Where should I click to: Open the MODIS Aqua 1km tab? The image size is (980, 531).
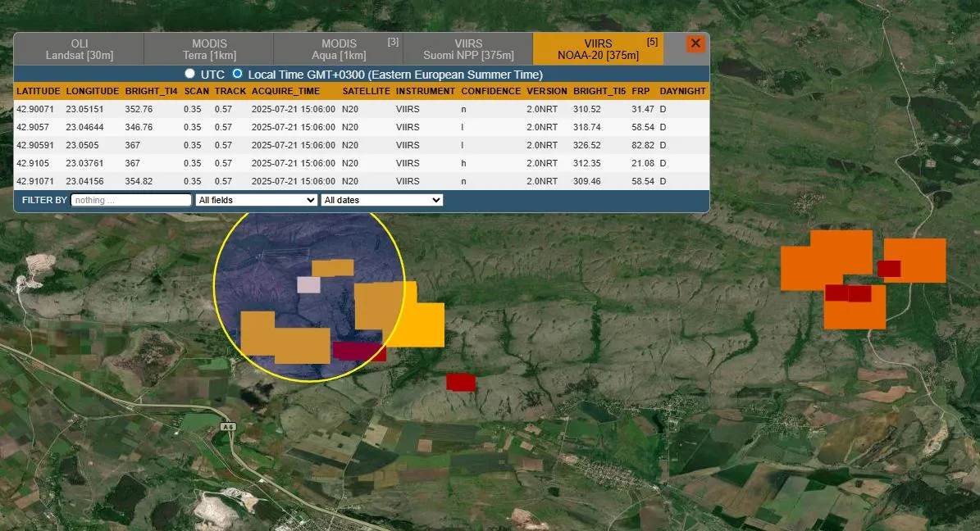tap(338, 49)
